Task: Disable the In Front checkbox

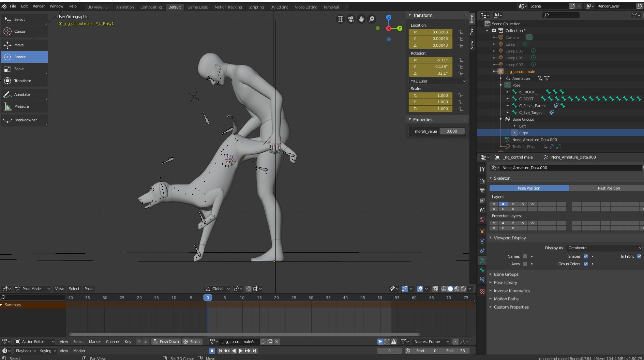Action: pos(639,256)
